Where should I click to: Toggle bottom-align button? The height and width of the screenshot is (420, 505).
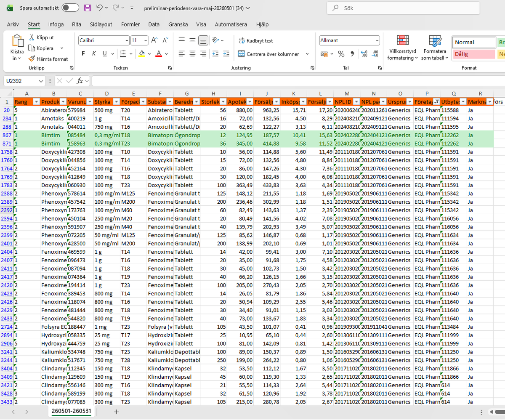point(203,40)
